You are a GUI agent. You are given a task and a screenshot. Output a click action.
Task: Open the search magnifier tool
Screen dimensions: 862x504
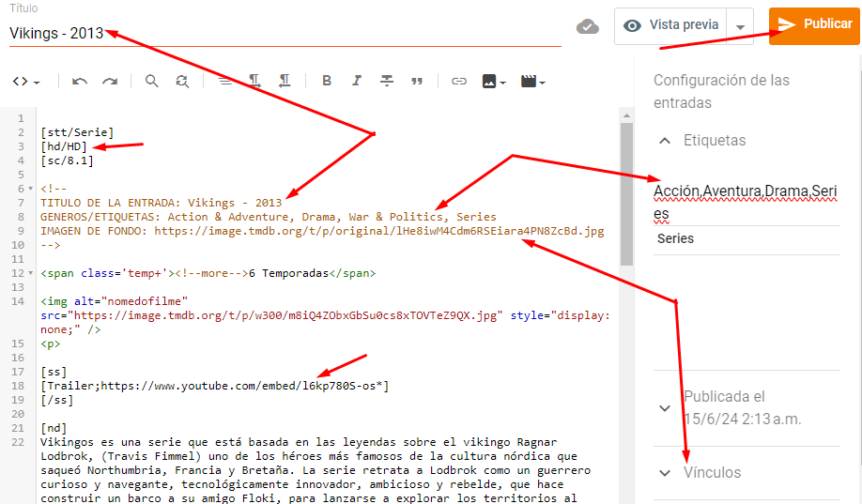coord(152,82)
